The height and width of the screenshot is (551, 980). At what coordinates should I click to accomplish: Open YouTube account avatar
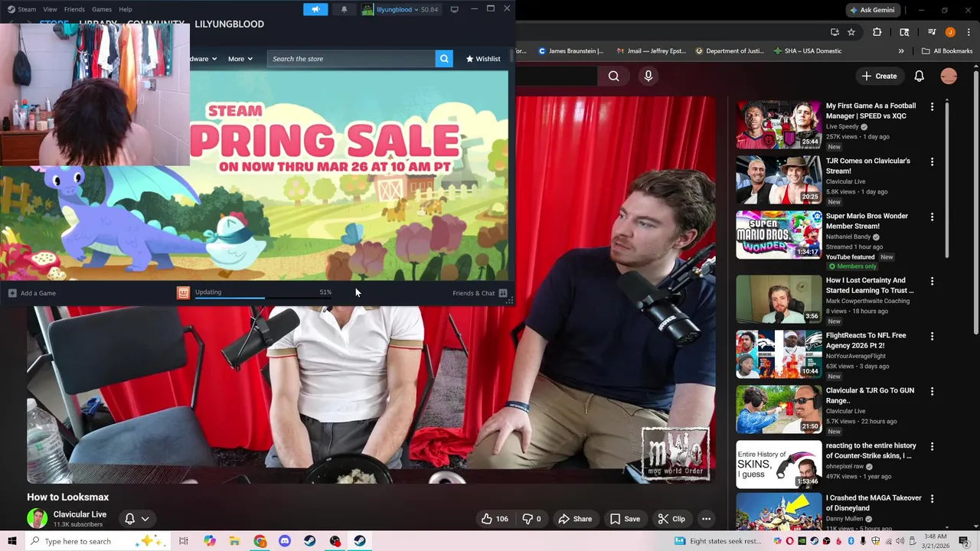coord(949,76)
